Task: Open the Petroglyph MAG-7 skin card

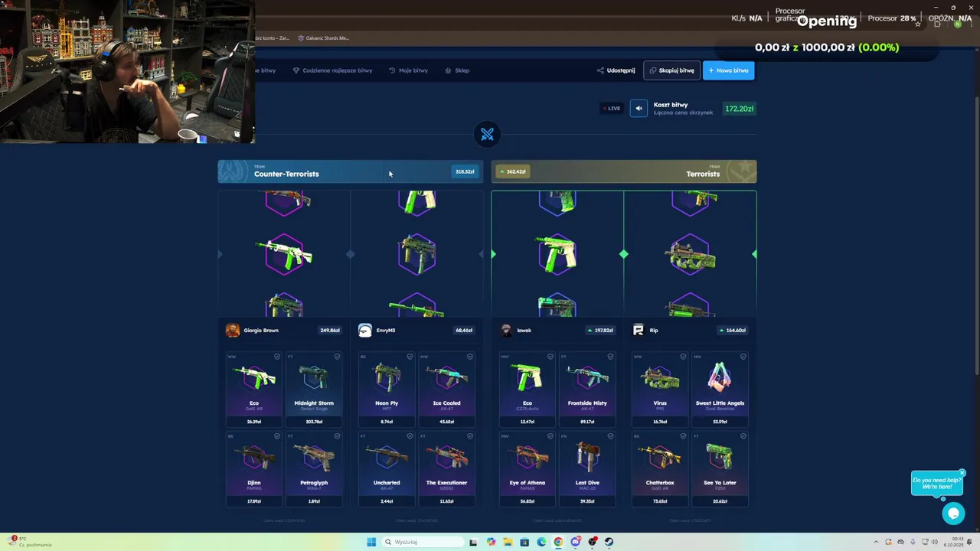Action: pos(314,468)
